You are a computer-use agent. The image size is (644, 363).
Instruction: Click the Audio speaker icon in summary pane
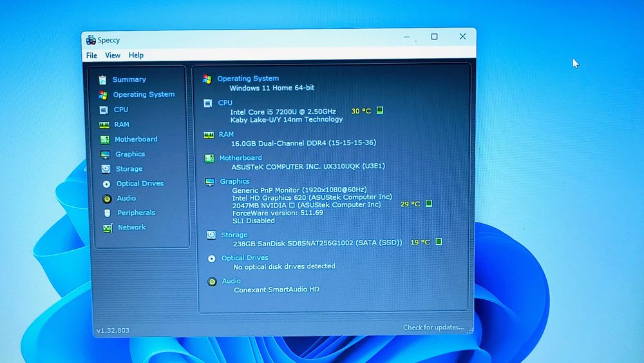coord(212,282)
